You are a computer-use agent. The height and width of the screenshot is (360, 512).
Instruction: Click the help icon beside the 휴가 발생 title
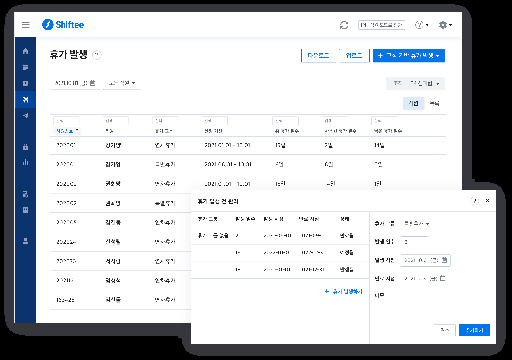point(97,55)
